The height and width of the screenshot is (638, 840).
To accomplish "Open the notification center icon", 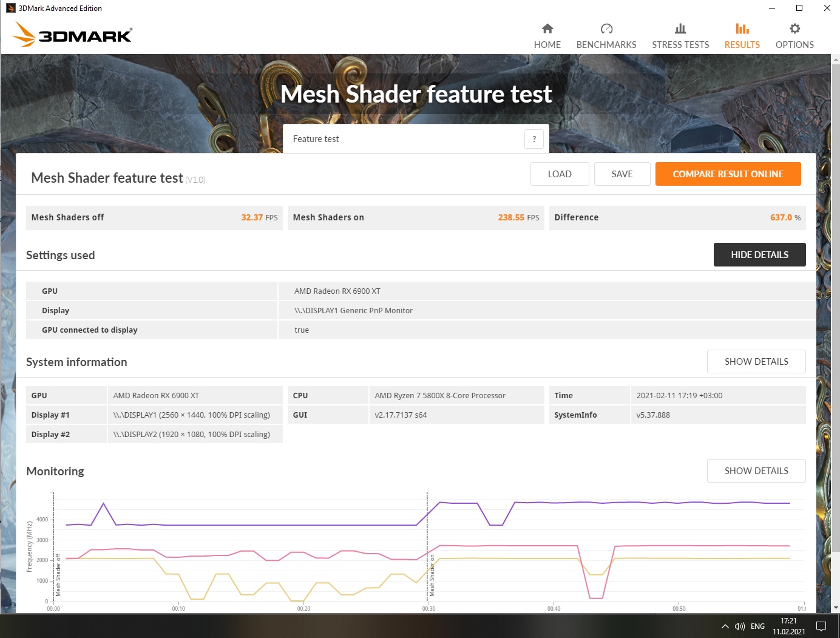I will [821, 626].
